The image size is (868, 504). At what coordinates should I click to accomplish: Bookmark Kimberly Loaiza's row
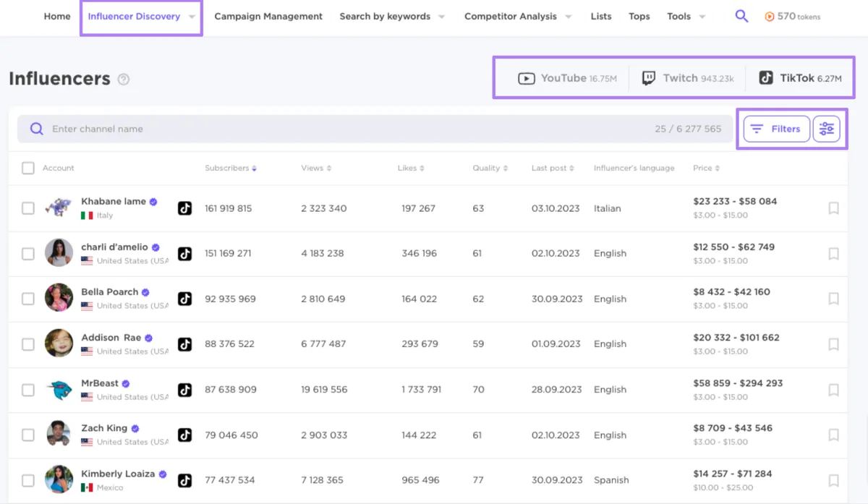(x=833, y=480)
